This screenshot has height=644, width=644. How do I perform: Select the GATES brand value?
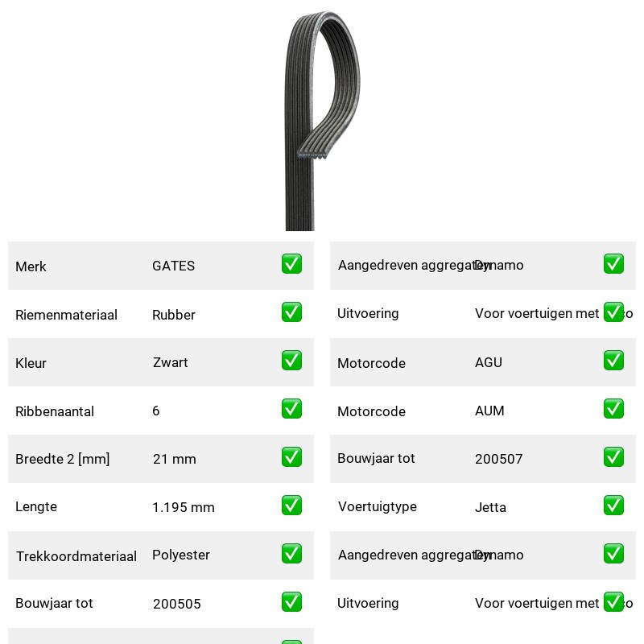point(173,266)
